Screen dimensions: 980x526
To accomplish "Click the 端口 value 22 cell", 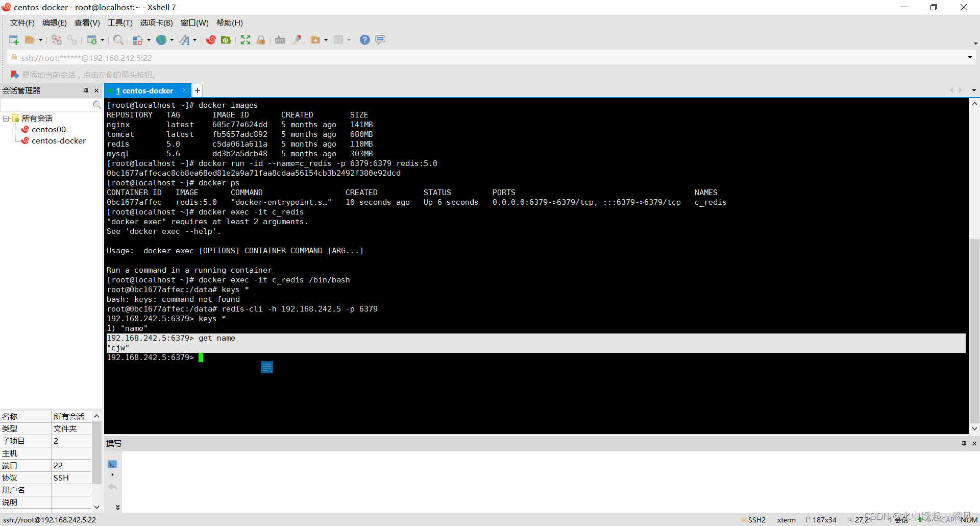I will coord(71,466).
